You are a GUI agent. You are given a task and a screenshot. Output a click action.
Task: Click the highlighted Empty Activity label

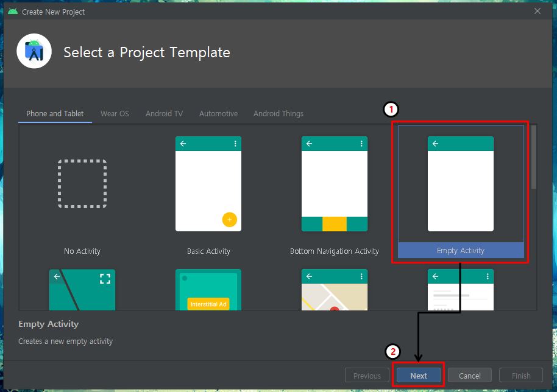(461, 250)
